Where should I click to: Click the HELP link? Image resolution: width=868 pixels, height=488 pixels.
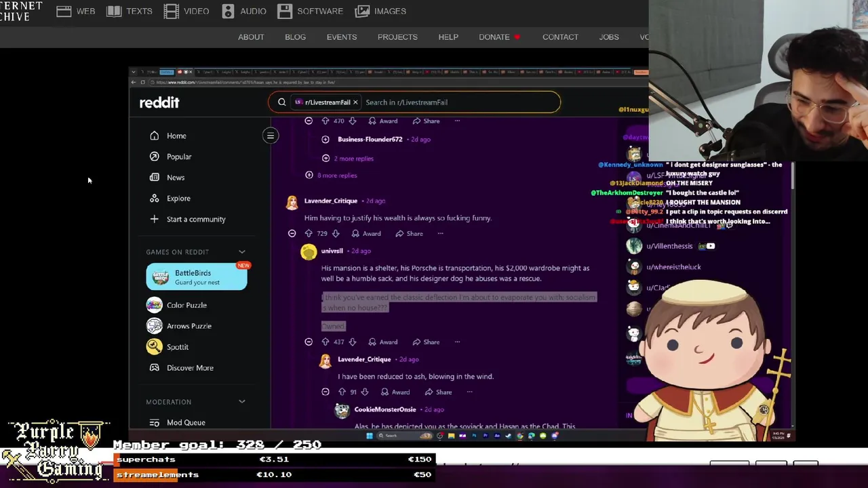[x=448, y=37]
